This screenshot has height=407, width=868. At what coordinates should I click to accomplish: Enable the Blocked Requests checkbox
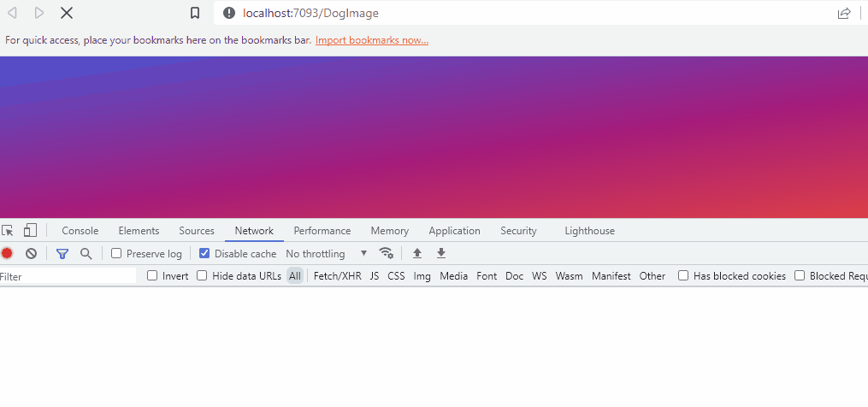[800, 275]
